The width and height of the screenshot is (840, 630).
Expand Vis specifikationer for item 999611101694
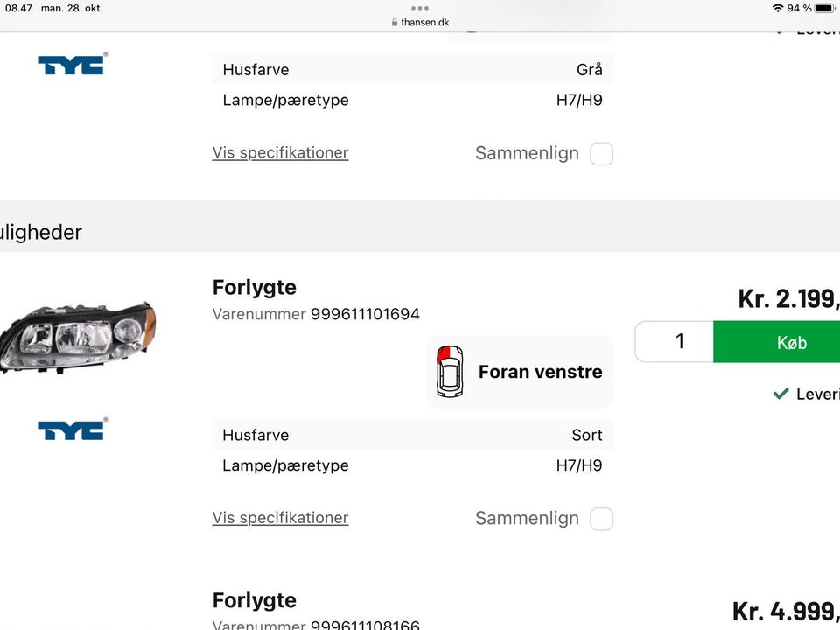point(280,517)
